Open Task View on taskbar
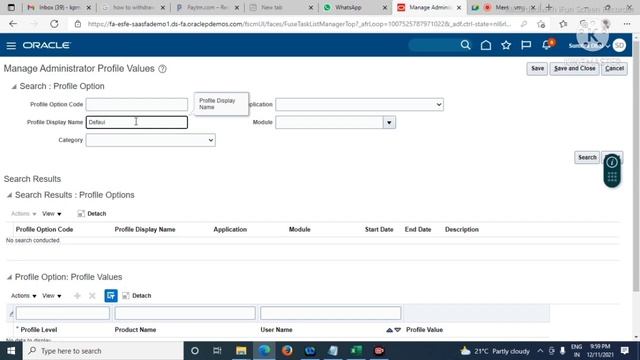The image size is (640, 360). (x=217, y=351)
